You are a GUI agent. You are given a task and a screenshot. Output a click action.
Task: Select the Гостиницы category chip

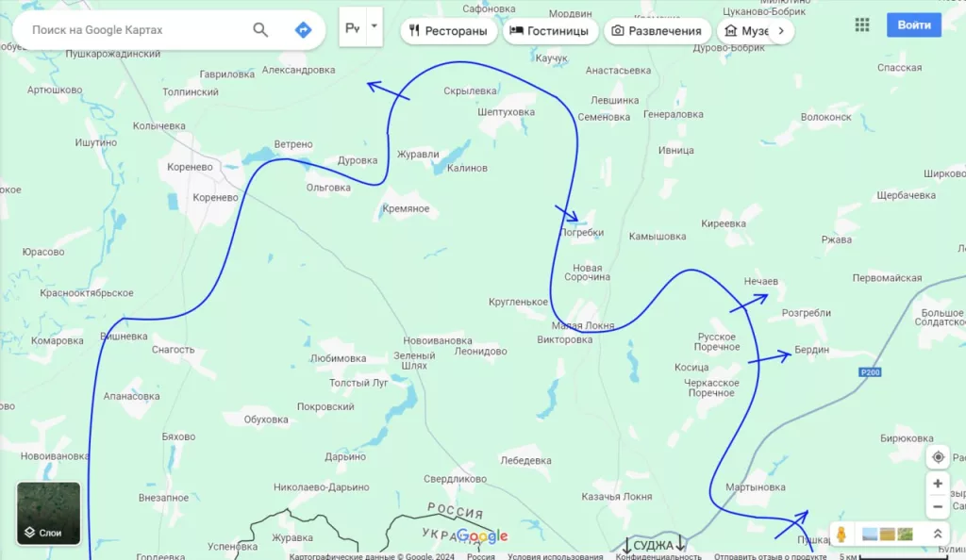pyautogui.click(x=550, y=31)
